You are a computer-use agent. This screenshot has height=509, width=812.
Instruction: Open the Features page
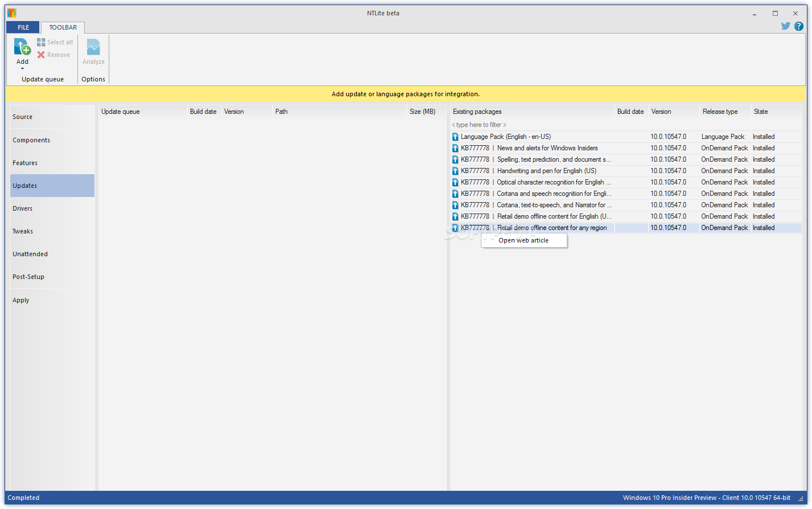pos(52,163)
